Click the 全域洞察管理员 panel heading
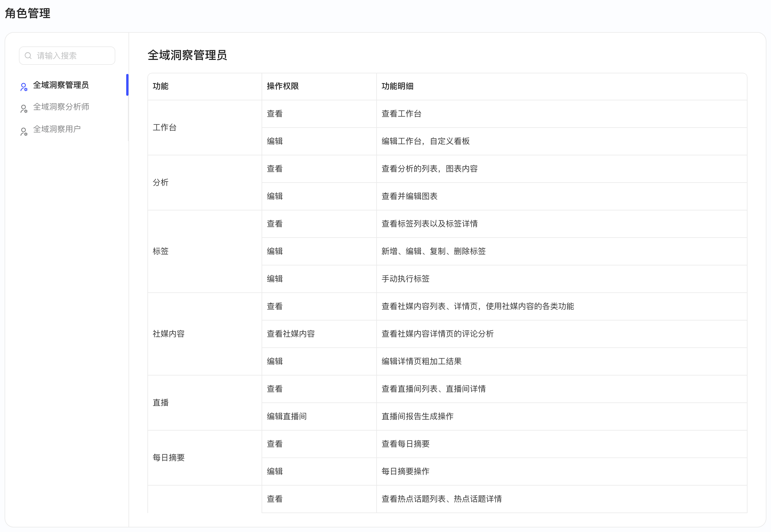 pos(187,55)
